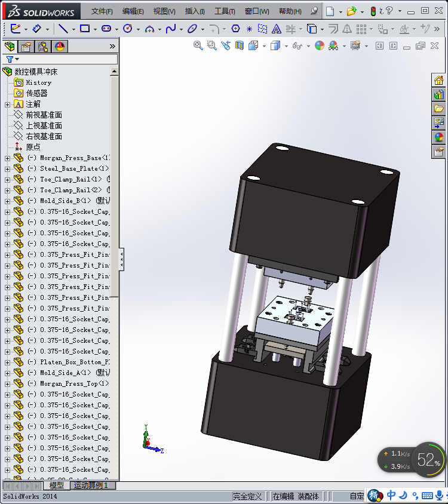Image resolution: width=448 pixels, height=504 pixels.
Task: Toggle full/half width moon icon
Action: 403,495
